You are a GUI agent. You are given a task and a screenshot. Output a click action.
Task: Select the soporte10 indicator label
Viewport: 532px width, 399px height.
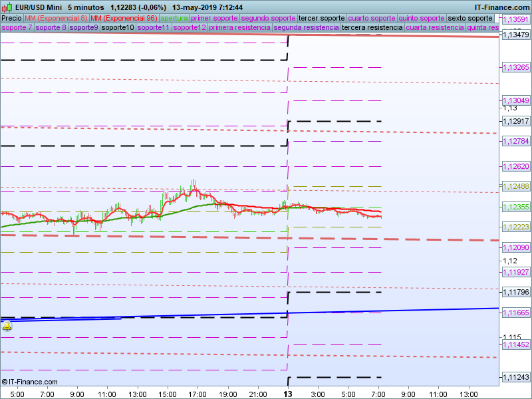(118, 28)
